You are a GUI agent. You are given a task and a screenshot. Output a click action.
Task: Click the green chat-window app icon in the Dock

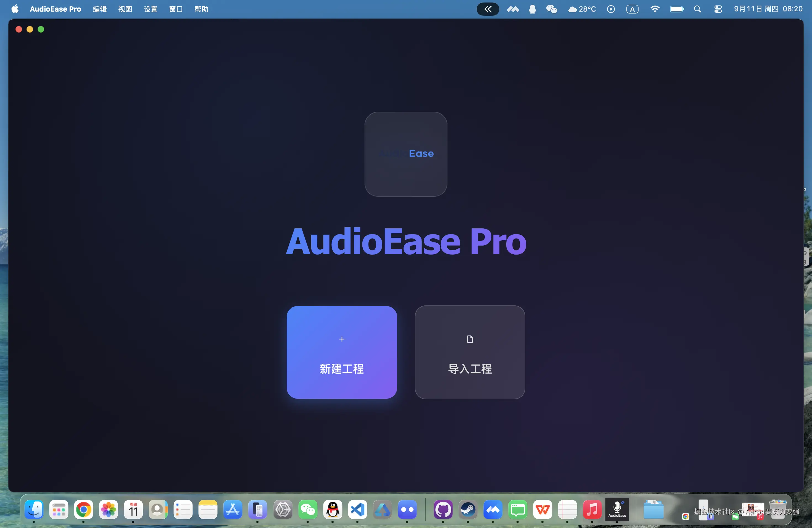pos(518,509)
